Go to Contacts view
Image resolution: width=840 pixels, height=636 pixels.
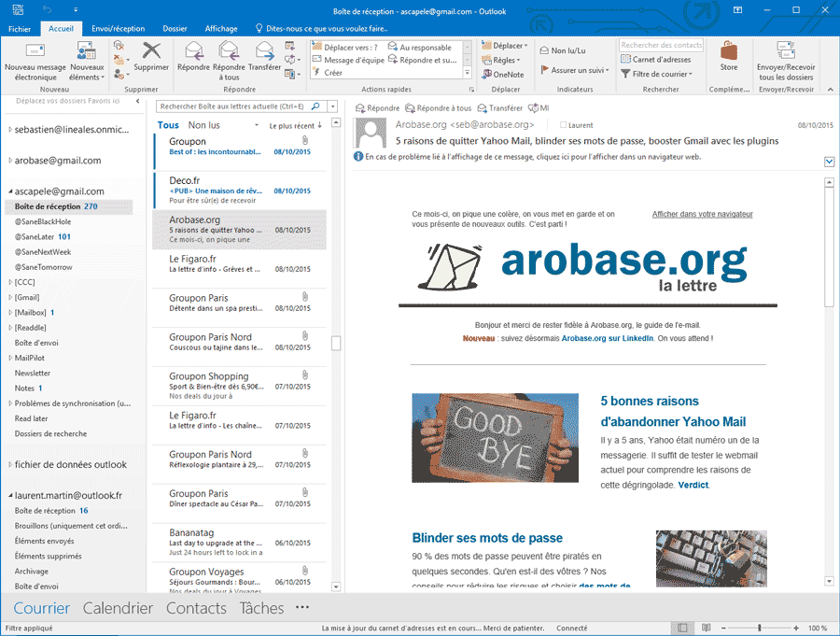196,608
